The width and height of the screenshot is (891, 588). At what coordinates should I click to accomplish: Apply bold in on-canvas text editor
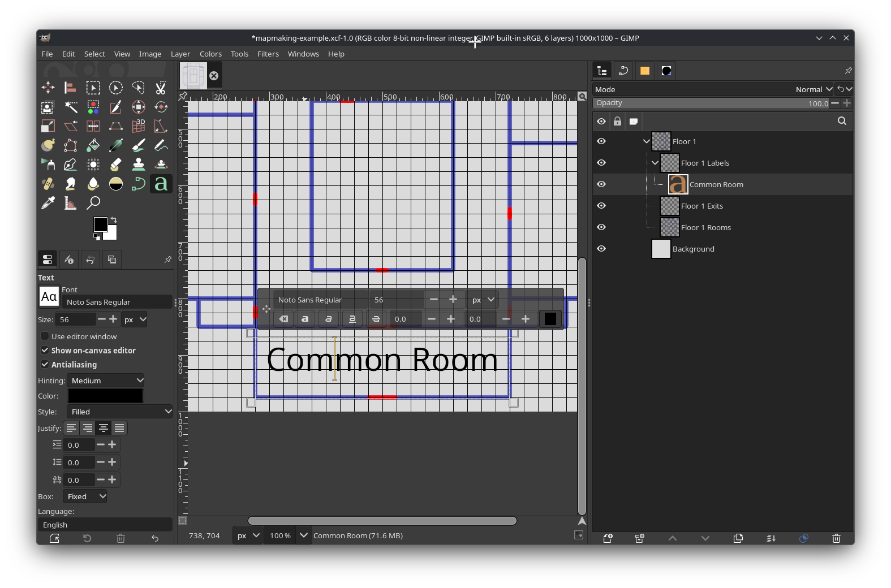[305, 319]
